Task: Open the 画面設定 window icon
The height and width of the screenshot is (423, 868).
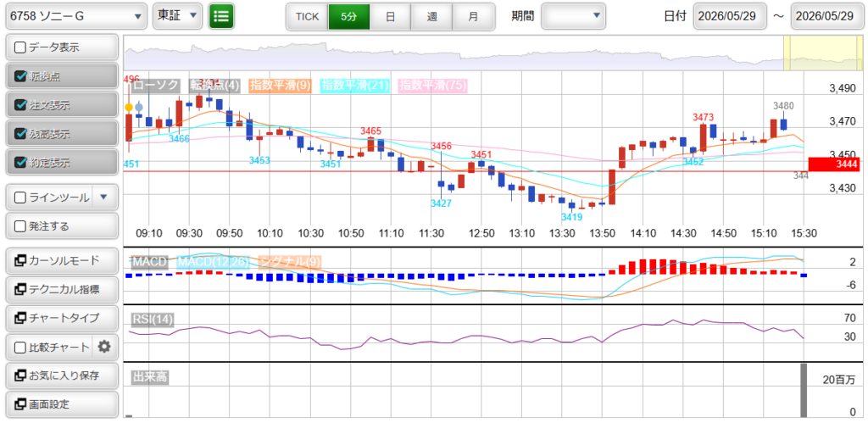Action: point(20,404)
